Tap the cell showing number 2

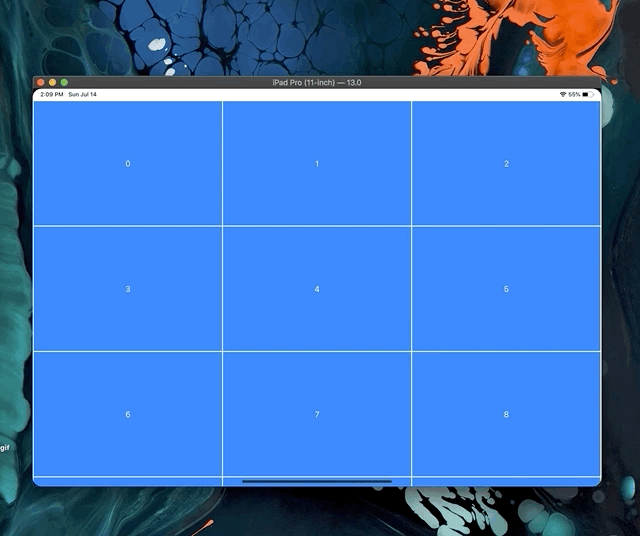pyautogui.click(x=506, y=163)
